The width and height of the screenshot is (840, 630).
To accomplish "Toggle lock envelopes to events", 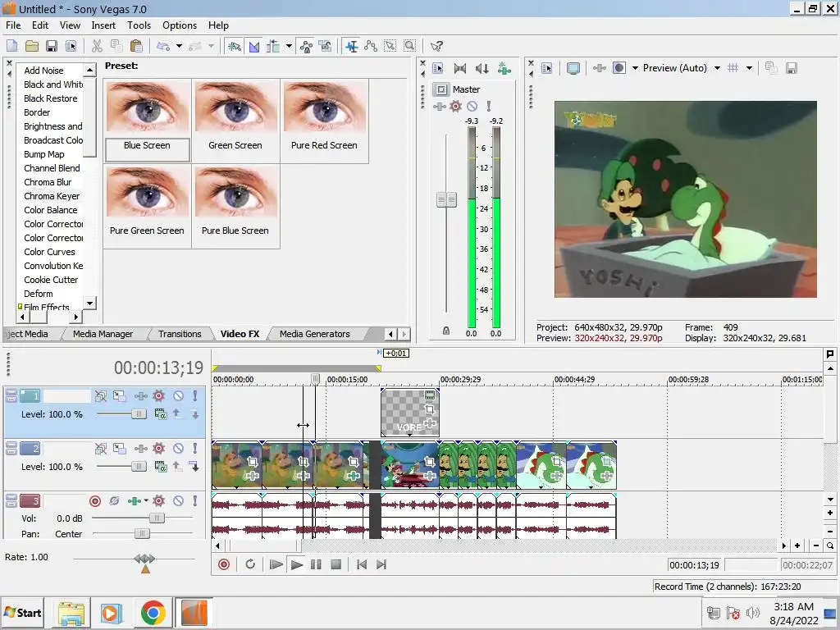I will (x=307, y=46).
